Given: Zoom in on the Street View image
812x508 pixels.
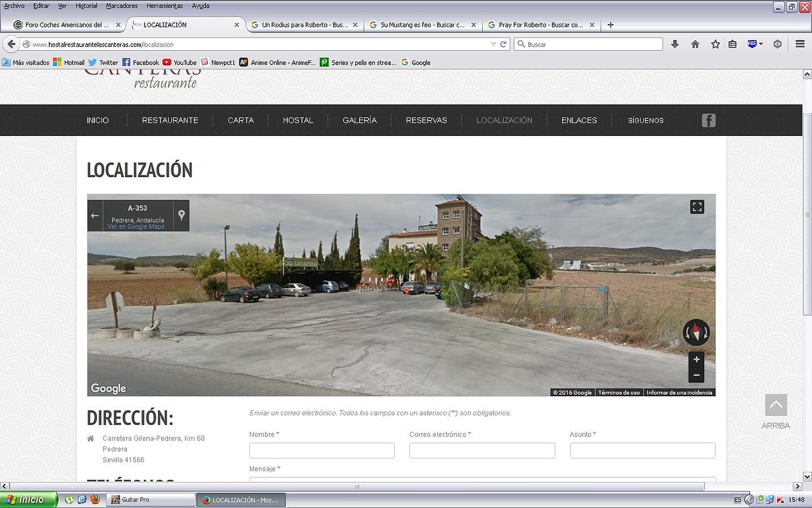Looking at the screenshot, I should 697,359.
